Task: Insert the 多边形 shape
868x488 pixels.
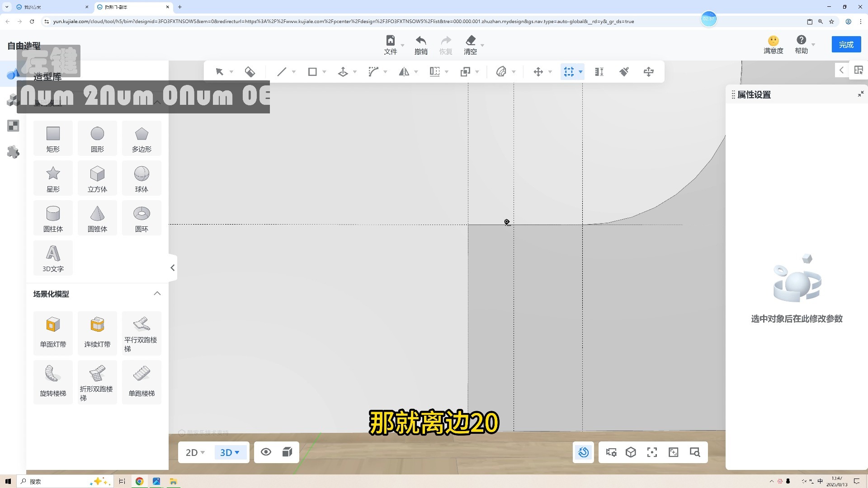Action: (x=142, y=139)
